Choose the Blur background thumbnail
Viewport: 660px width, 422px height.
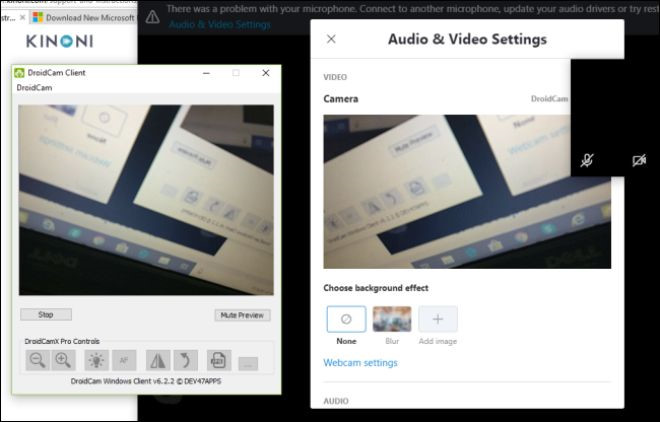pyautogui.click(x=392, y=320)
